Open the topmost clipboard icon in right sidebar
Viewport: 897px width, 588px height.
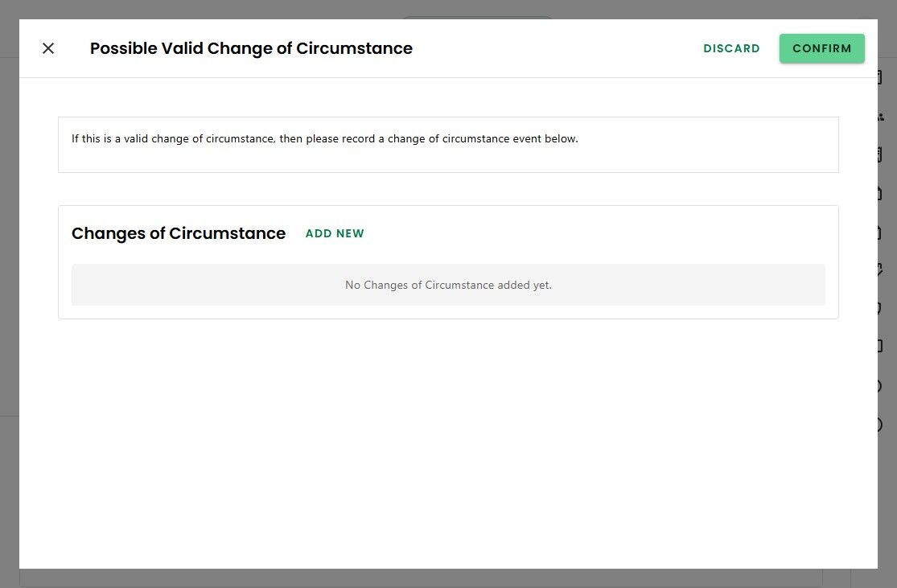tap(882, 78)
